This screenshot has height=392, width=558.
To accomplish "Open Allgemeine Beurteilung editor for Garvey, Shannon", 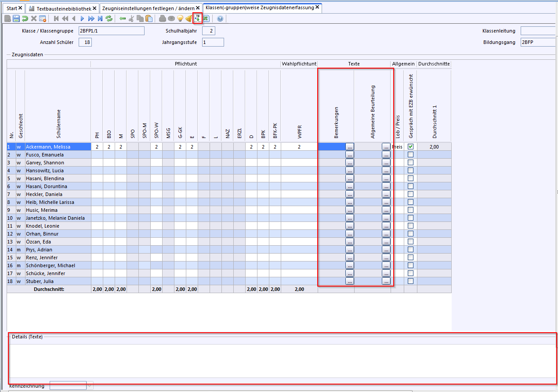I will (x=386, y=163).
